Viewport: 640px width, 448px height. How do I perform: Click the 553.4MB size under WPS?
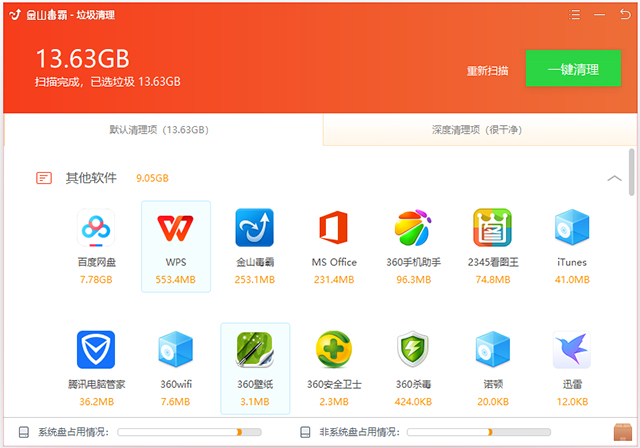coord(176,280)
